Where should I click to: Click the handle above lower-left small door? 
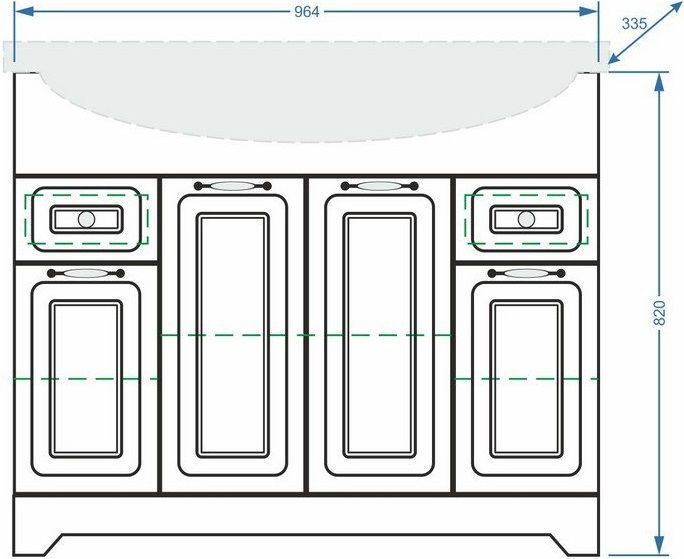[x=86, y=272]
